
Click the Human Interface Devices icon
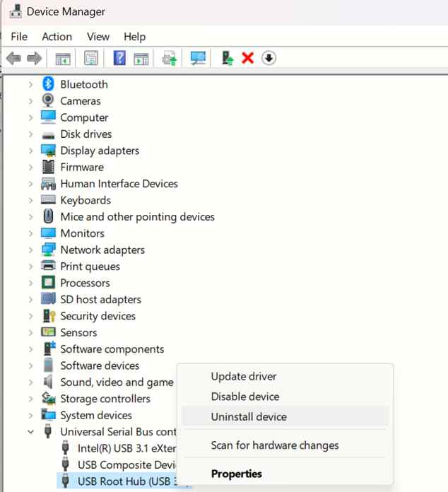[48, 184]
